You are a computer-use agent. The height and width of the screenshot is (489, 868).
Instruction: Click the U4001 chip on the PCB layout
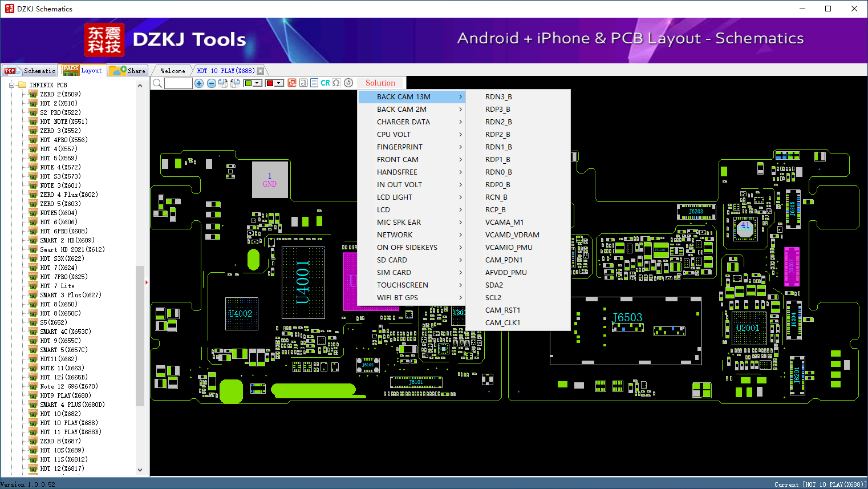point(303,283)
